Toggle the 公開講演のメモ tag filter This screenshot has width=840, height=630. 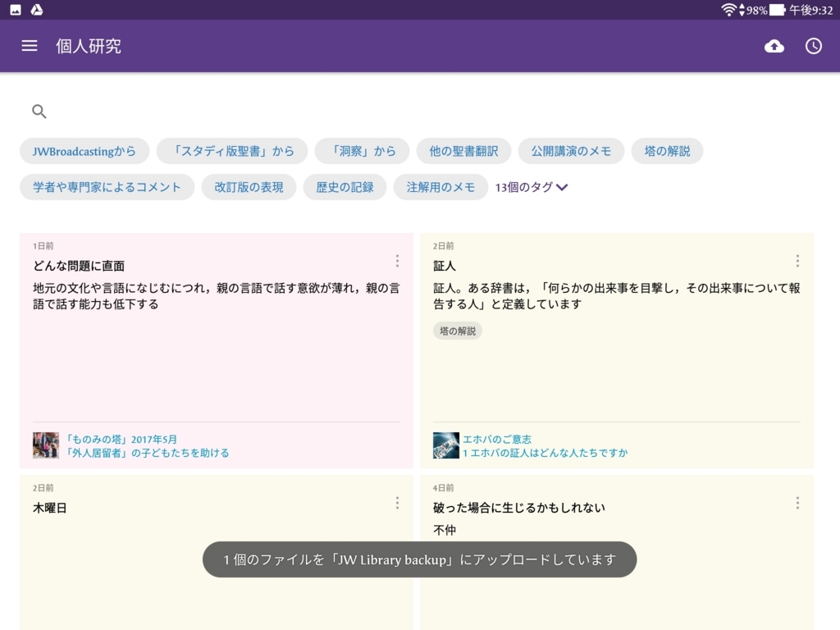point(571,151)
